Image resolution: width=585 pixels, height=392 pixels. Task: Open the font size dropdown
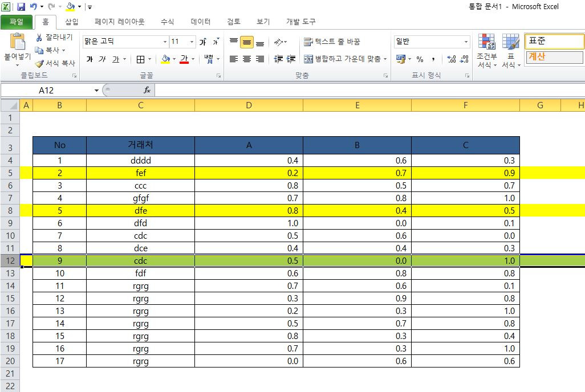click(x=192, y=42)
